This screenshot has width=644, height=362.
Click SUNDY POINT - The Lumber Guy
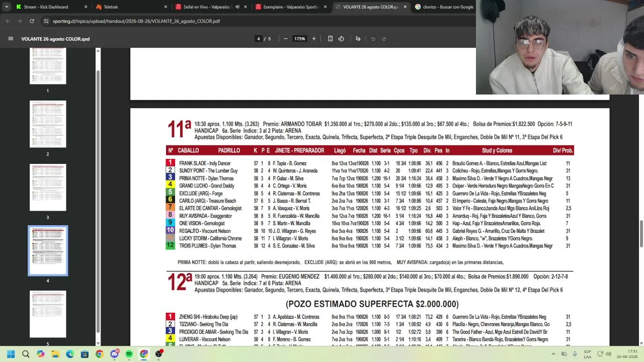208,171
